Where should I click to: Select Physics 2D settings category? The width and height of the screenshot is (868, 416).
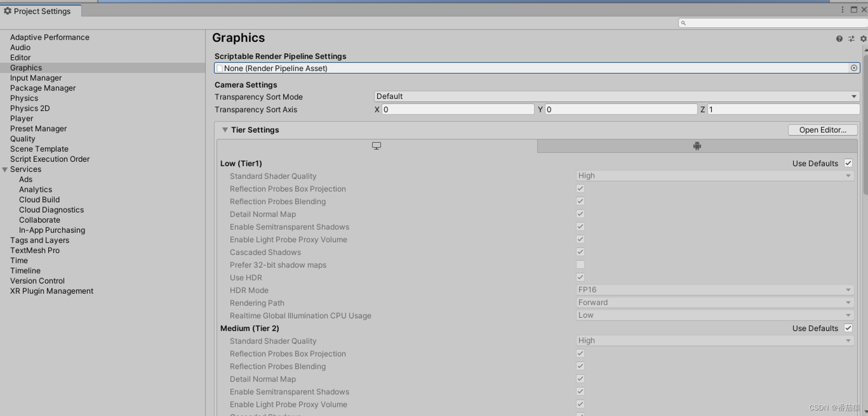coord(30,108)
